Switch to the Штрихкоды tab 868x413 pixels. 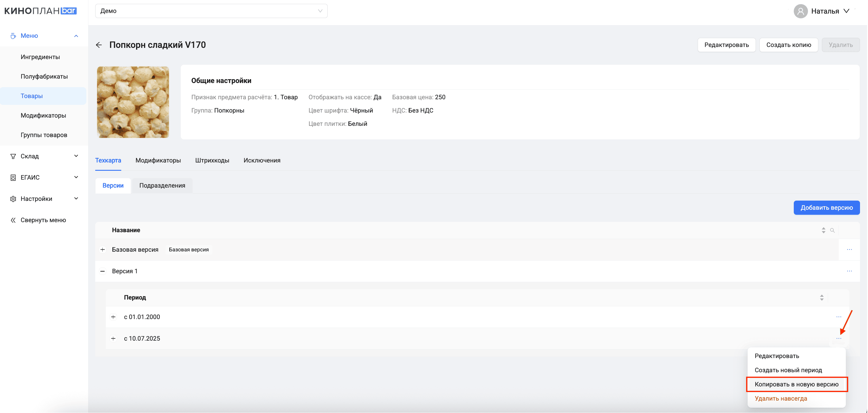[212, 160]
